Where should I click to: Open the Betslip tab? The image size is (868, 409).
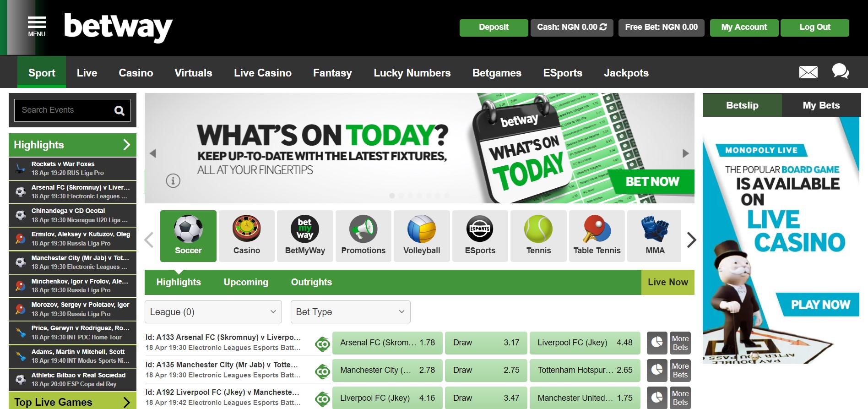(742, 105)
